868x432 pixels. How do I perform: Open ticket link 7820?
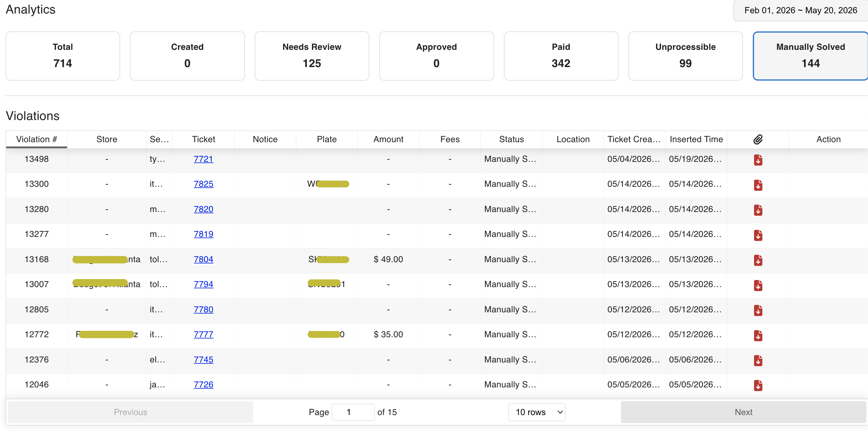(x=204, y=209)
